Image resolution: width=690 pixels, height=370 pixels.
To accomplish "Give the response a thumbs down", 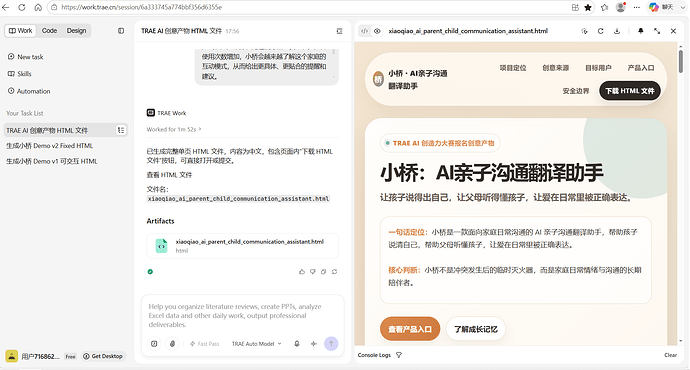I will (312, 271).
